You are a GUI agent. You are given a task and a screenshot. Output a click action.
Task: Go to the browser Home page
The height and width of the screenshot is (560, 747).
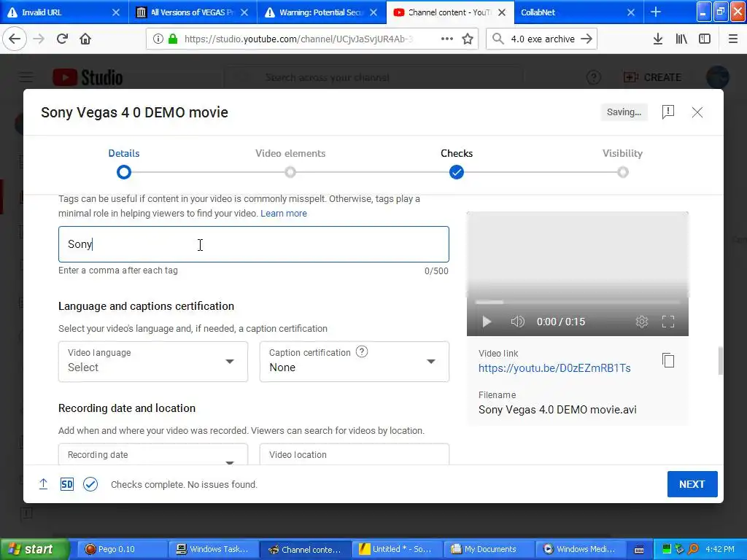coord(85,39)
